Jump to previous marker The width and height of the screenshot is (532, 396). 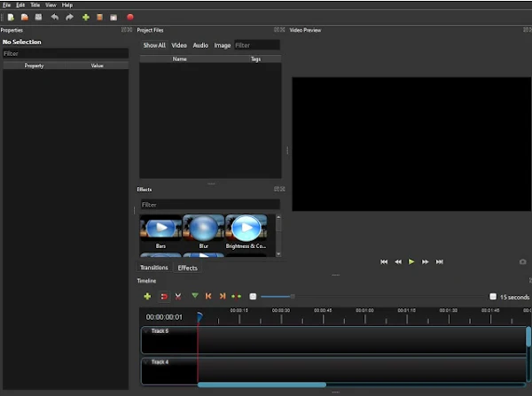click(x=208, y=296)
